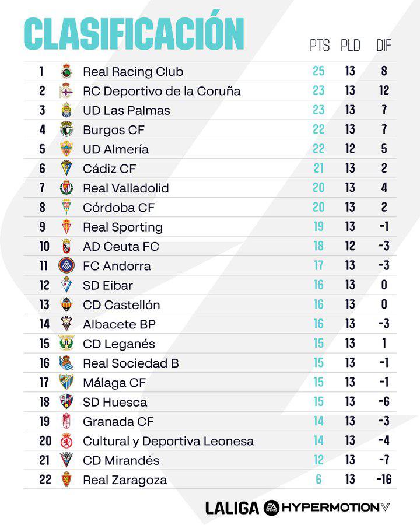Viewport: 420px width, 525px height.
Task: Click the Real Racing Club crest
Action: pos(66,71)
